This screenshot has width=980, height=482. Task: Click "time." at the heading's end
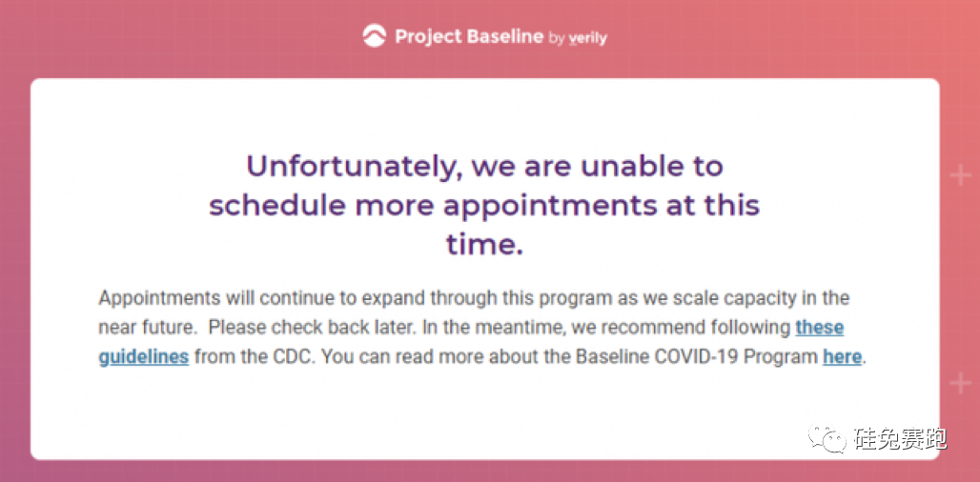(x=484, y=245)
